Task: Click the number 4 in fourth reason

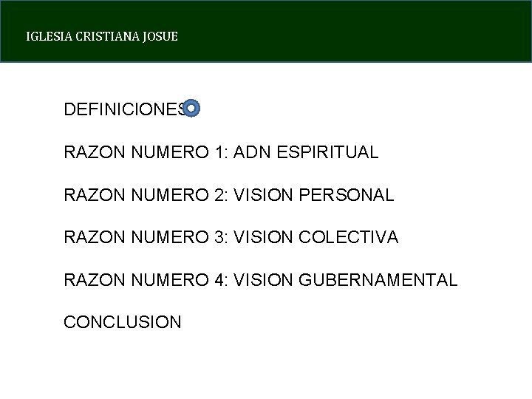Action: pos(218,281)
